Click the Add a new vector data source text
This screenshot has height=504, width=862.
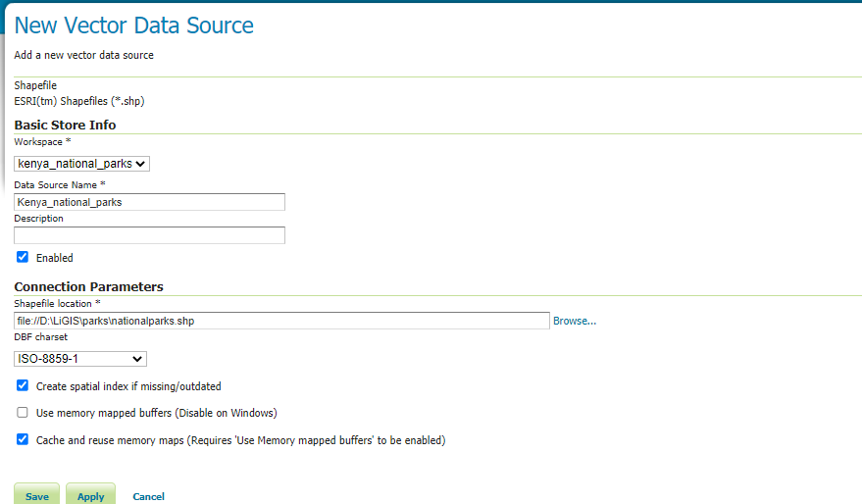83,55
